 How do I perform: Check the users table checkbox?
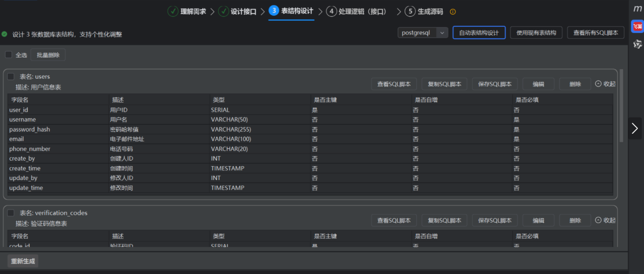[x=11, y=76]
